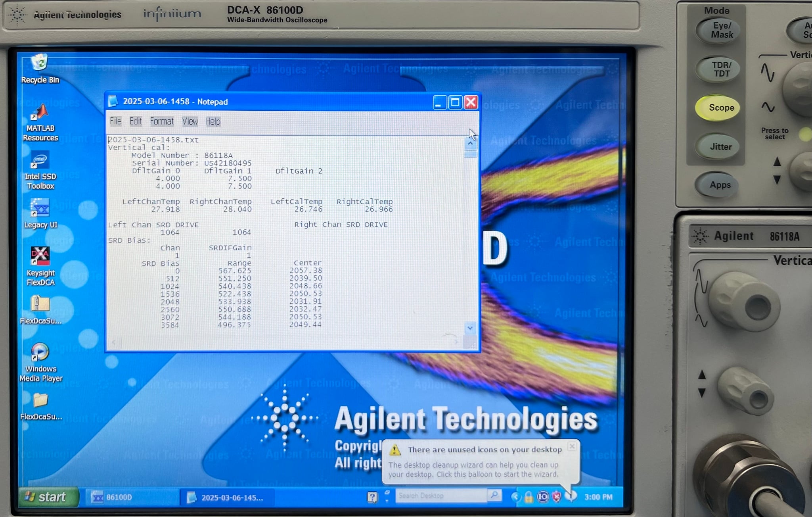Open the Edit menu in Notepad
This screenshot has width=812, height=517.
[x=136, y=121]
